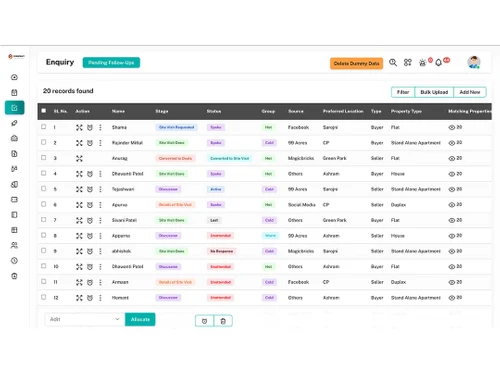The width and height of the screenshot is (500, 375).
Task: Tick the checkbox for row 5 Tejashwari
Action: (44, 189)
